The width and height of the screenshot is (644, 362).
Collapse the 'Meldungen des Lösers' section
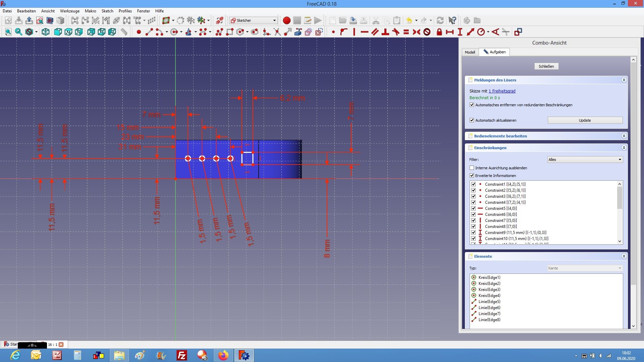coord(624,80)
